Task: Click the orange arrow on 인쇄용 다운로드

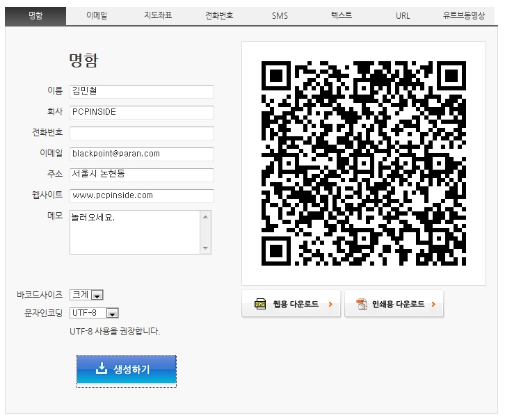Action: point(433,304)
